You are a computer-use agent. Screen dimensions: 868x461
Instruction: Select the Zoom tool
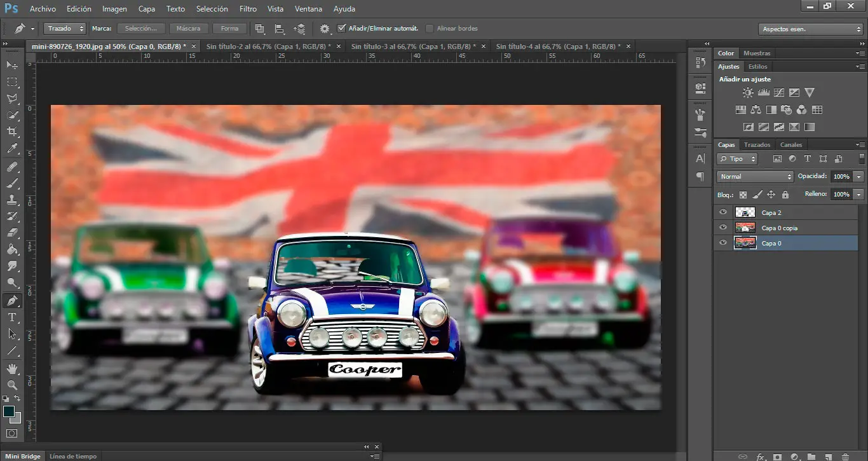point(12,385)
